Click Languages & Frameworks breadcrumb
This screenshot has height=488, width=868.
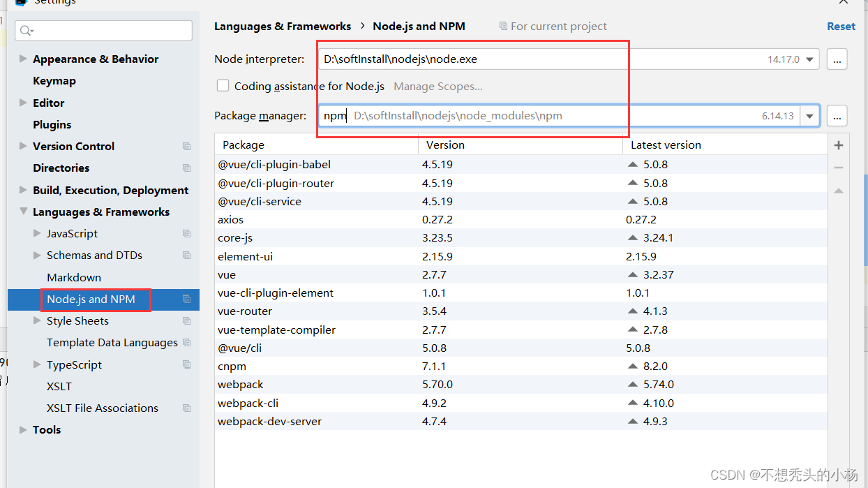click(x=283, y=27)
